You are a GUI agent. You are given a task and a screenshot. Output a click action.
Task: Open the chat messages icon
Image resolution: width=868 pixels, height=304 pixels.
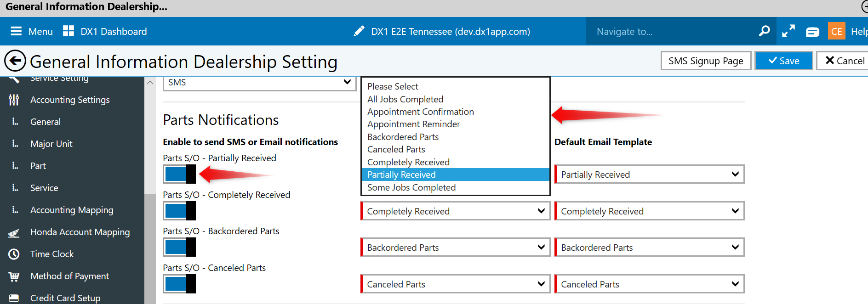(812, 32)
